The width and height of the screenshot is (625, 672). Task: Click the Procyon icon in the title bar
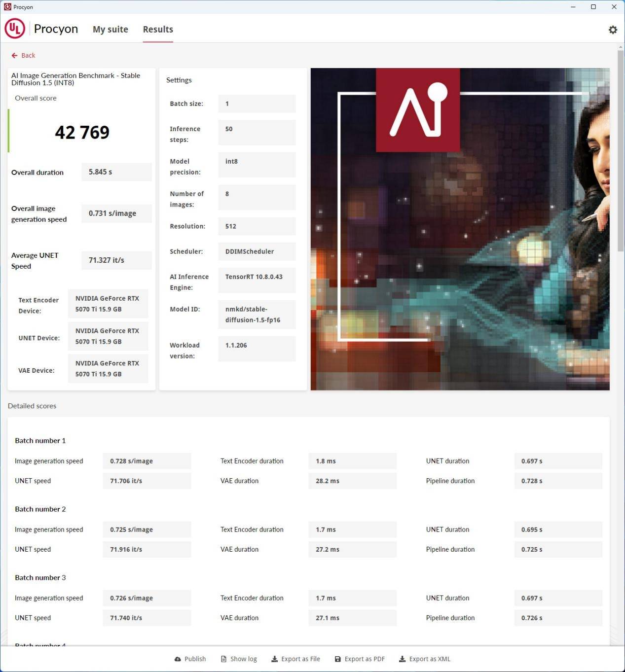point(7,7)
